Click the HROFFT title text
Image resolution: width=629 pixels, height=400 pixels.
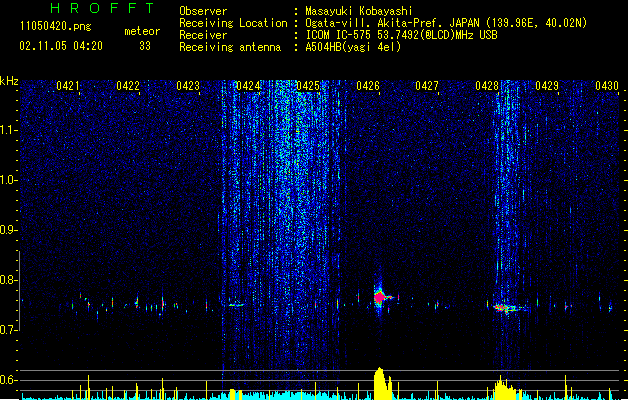point(102,8)
